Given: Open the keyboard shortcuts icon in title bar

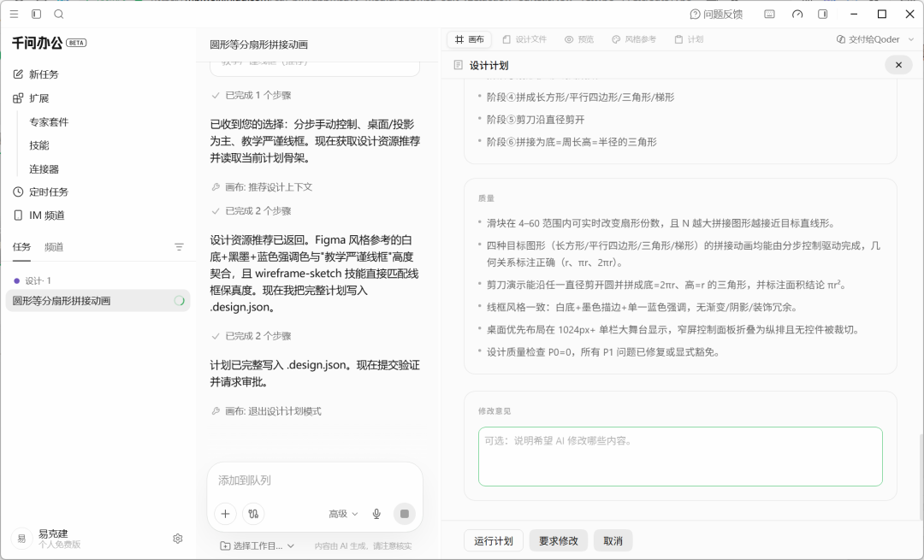Looking at the screenshot, I should 770,15.
